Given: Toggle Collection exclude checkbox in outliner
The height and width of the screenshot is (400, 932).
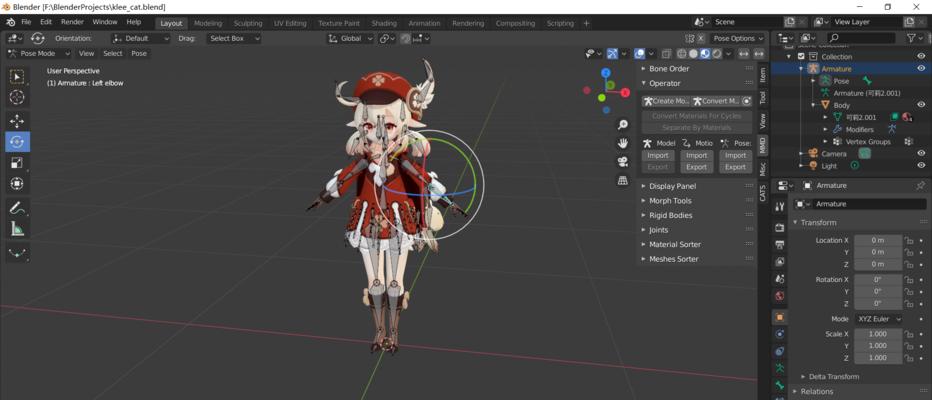Looking at the screenshot, I should point(801,56).
